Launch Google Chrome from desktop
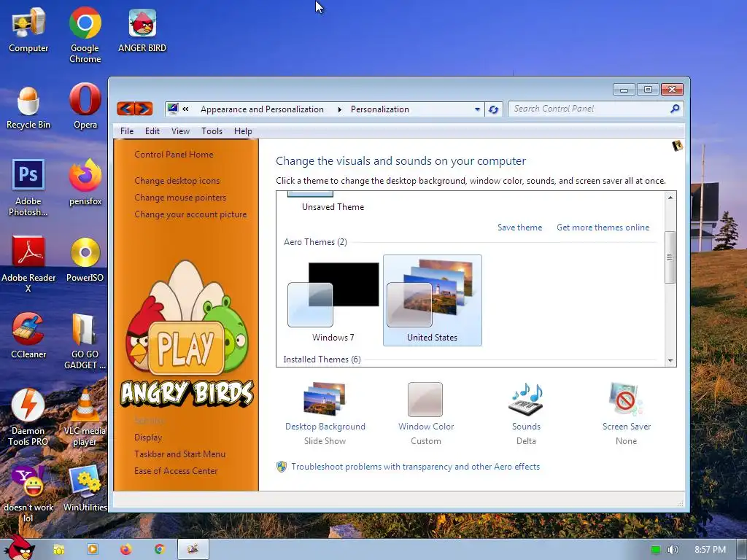The width and height of the screenshot is (747, 560). [85, 35]
